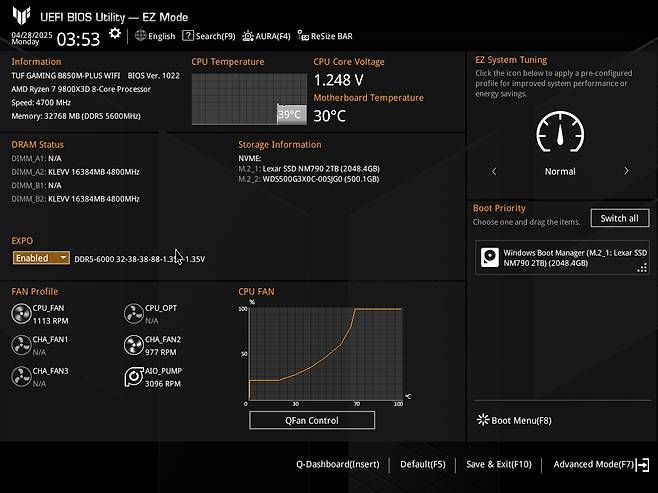
Task: Open the Boot Menu(F8)
Action: tap(514, 420)
